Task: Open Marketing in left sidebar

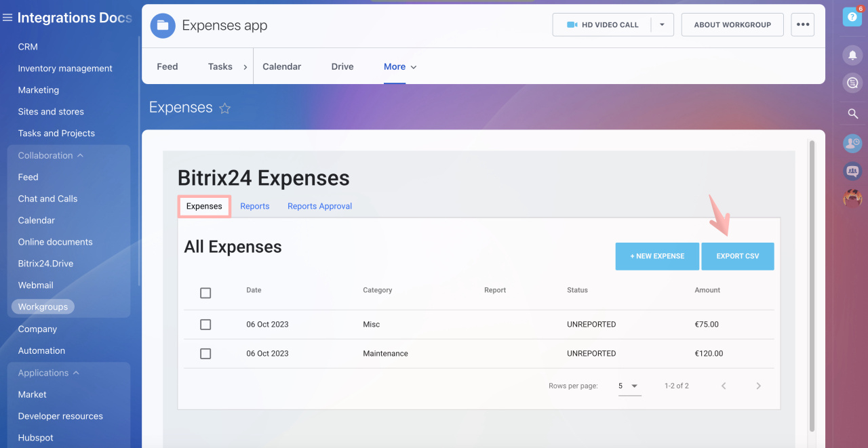Action: [x=39, y=90]
